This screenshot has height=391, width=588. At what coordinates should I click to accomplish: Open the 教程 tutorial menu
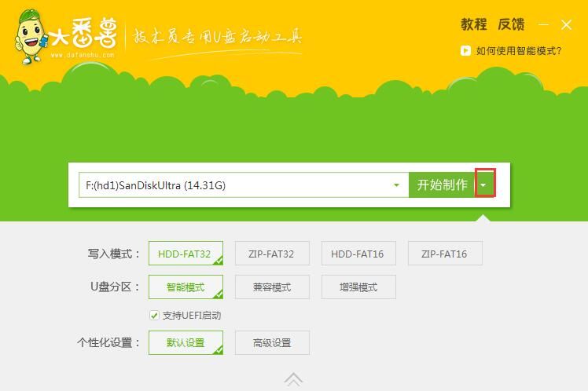473,24
